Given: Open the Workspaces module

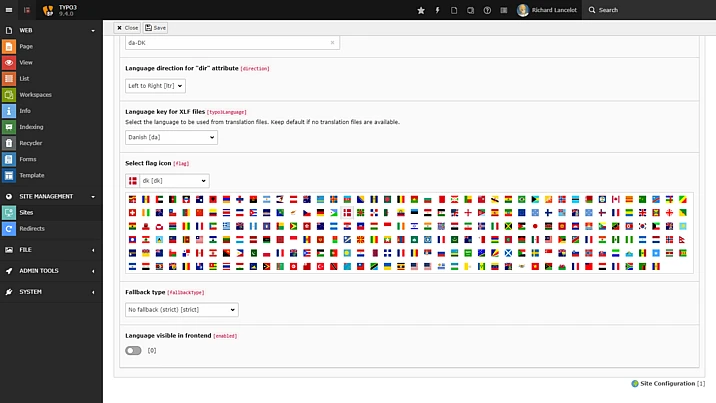Looking at the screenshot, I should pyautogui.click(x=34, y=95).
